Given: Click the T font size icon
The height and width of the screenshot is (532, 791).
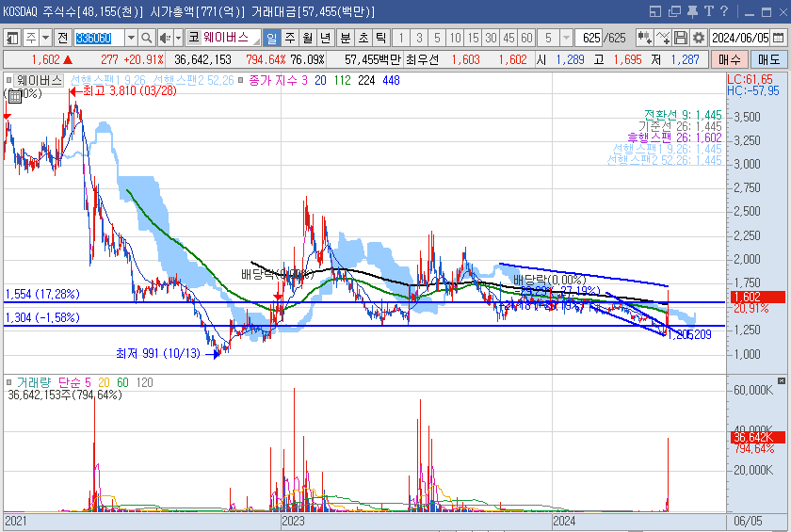Looking at the screenshot, I should (x=709, y=11).
